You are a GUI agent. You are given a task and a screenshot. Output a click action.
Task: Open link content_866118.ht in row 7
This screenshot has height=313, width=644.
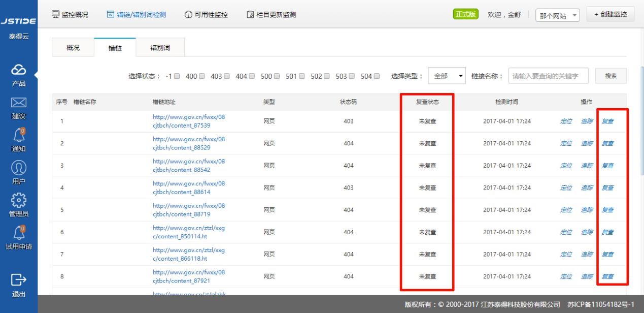click(189, 254)
